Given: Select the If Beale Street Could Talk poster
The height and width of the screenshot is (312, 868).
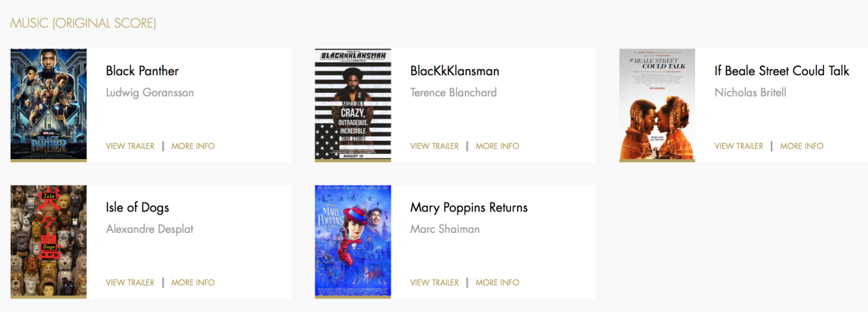Looking at the screenshot, I should (x=657, y=105).
